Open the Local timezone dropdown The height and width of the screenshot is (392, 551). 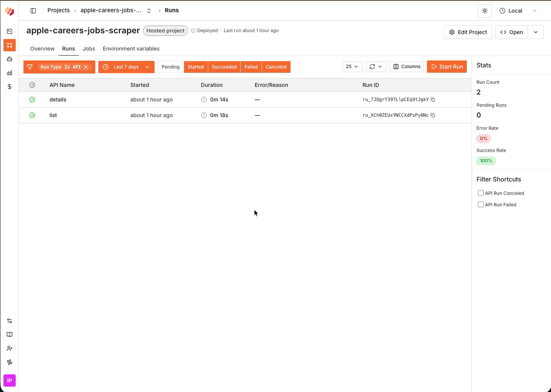[518, 11]
